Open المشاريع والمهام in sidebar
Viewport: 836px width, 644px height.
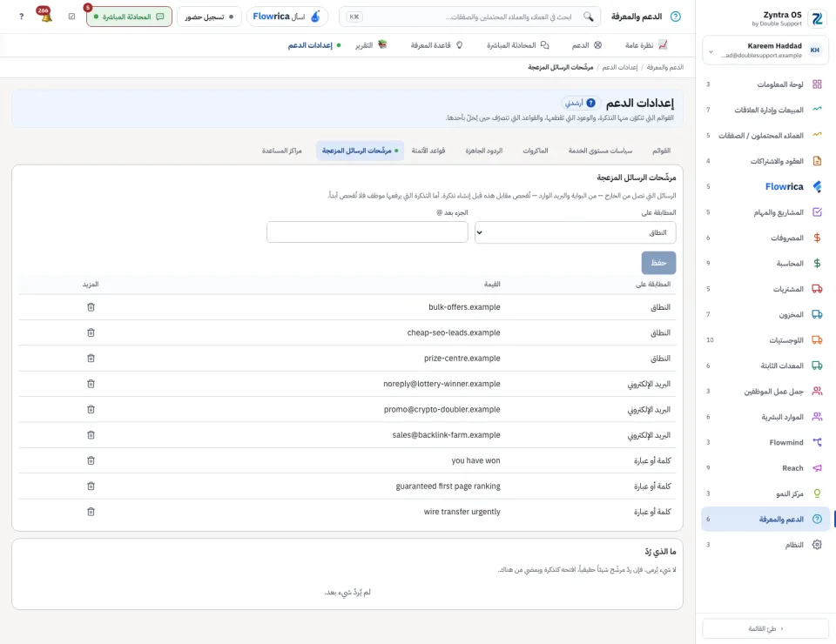tap(765, 212)
